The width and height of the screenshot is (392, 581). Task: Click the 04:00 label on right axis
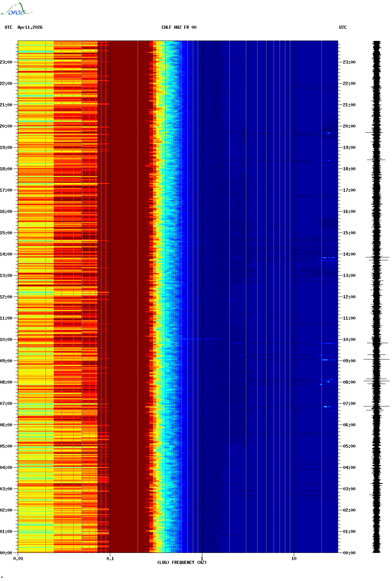pyautogui.click(x=349, y=468)
